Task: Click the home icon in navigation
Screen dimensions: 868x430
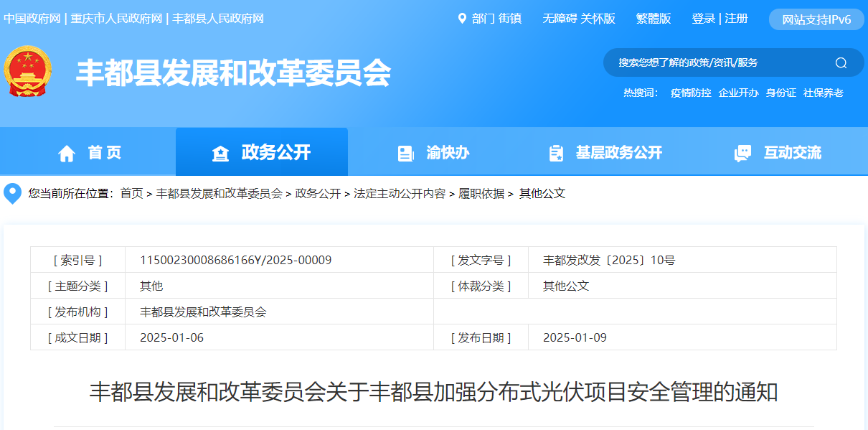Action: pyautogui.click(x=67, y=153)
